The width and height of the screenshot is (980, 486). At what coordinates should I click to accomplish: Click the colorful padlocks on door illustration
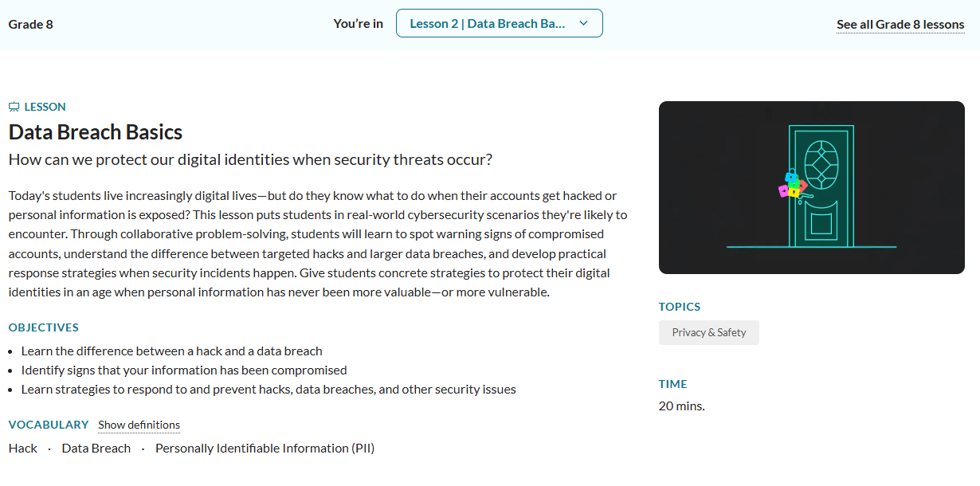[792, 184]
